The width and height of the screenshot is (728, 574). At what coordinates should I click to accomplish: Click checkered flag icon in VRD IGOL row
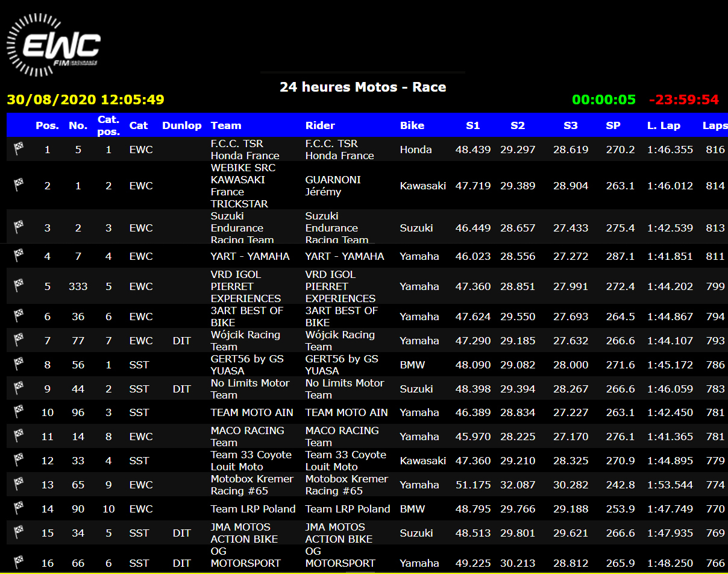[19, 286]
